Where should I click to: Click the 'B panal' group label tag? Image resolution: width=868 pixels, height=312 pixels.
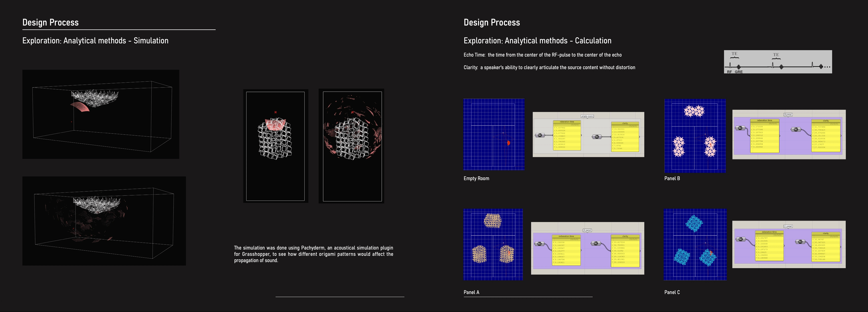point(788,114)
